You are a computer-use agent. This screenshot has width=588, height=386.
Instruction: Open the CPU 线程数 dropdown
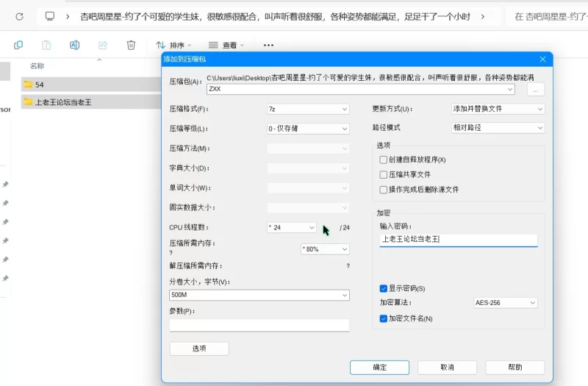pyautogui.click(x=291, y=227)
